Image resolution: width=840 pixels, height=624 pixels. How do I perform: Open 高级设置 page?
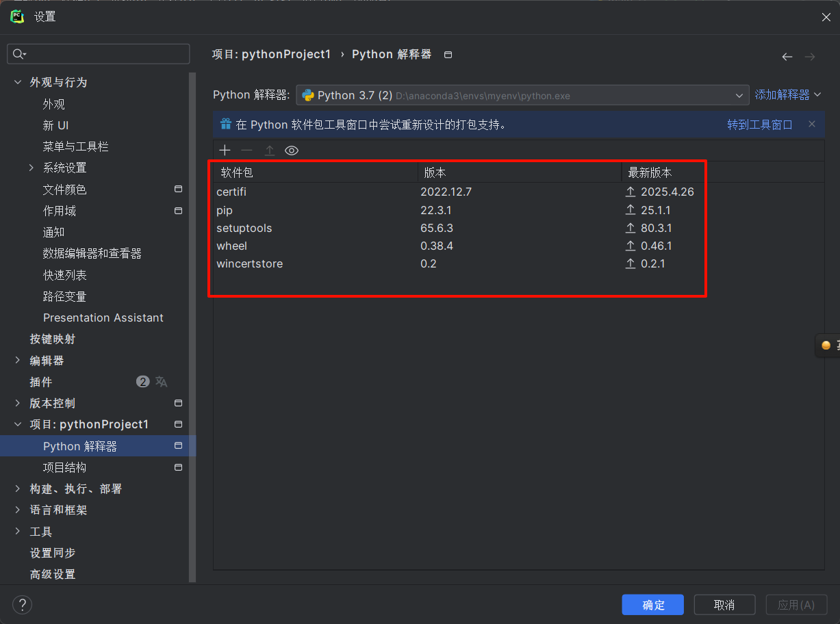[52, 574]
